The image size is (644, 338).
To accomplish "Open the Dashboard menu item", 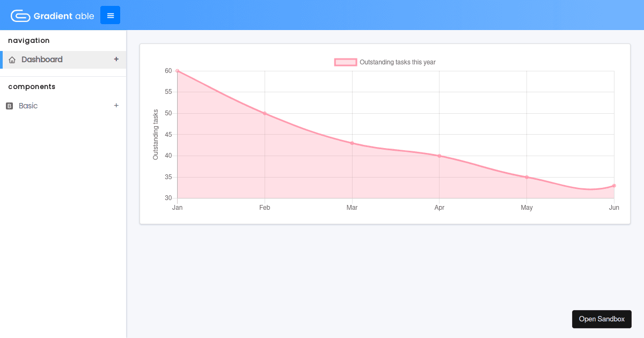I will (x=42, y=60).
